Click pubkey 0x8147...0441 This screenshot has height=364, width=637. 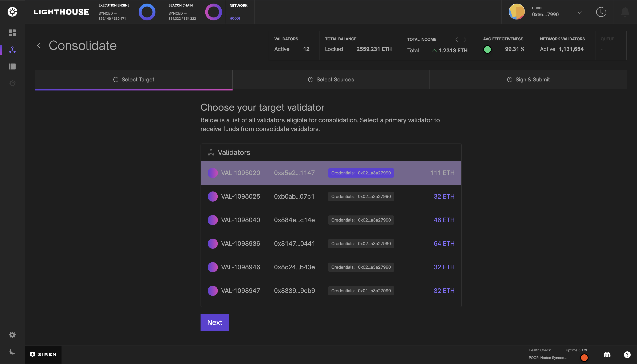294,243
